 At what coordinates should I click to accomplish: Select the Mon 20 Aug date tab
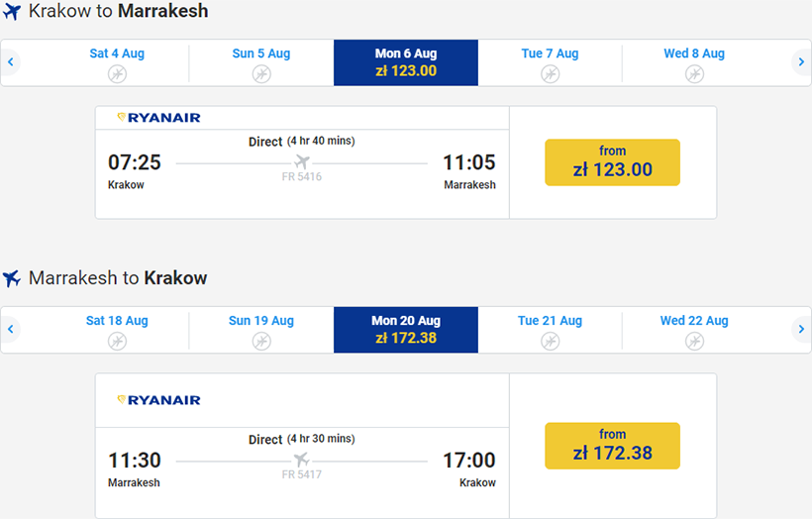point(406,329)
